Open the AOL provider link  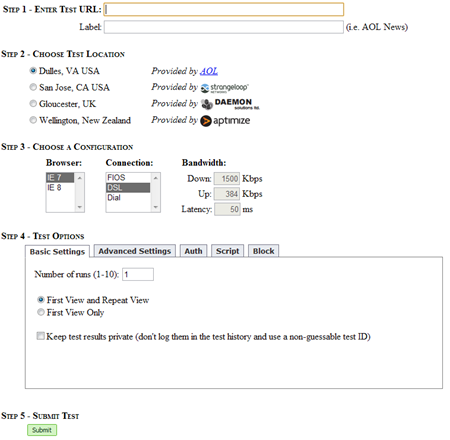pyautogui.click(x=209, y=71)
